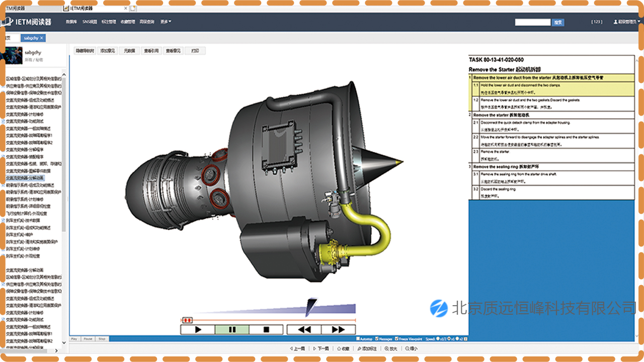Click the red step marker on the timeline

[187, 320]
